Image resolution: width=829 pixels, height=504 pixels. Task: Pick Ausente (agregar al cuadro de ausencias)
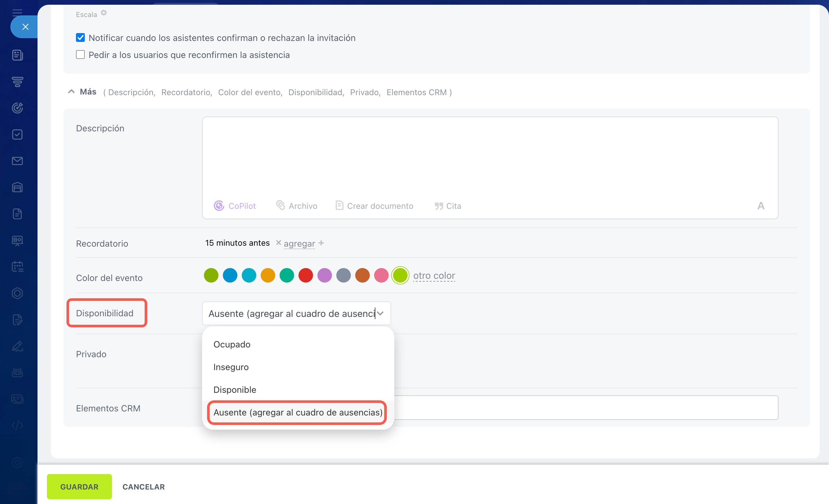pos(298,412)
